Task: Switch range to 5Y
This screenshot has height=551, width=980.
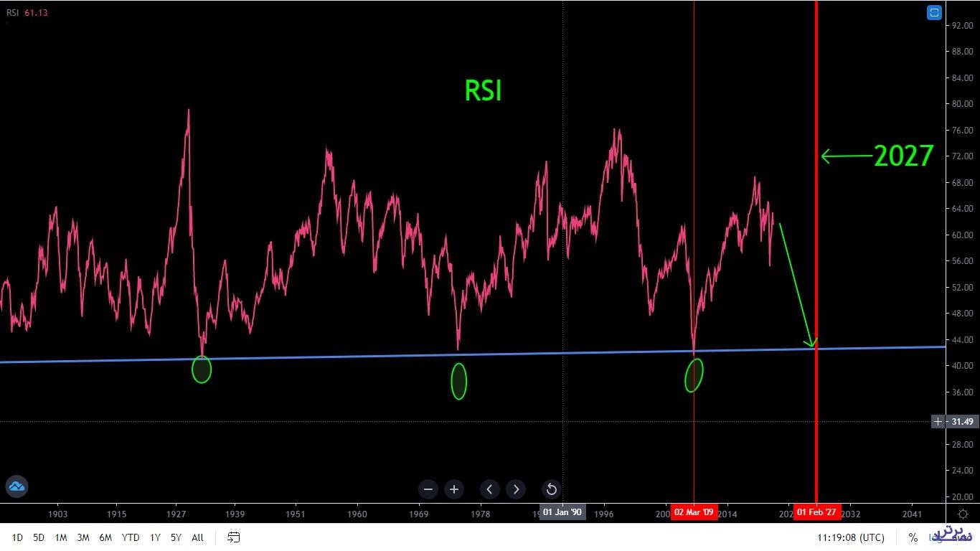Action: (x=176, y=537)
